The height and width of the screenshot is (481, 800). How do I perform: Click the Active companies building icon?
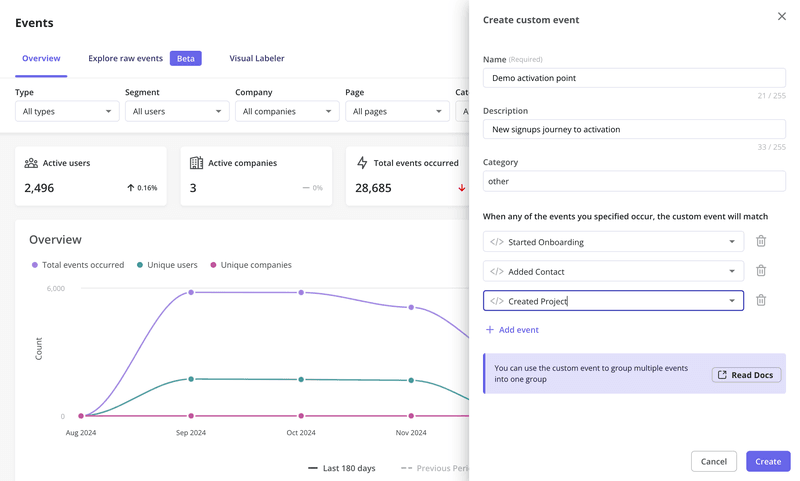click(196, 163)
